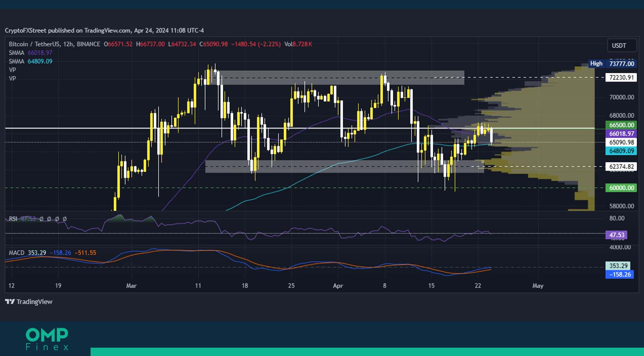Click the second SMMA 64809.09 indicator label
Viewport: 644px width, 356px height.
pyautogui.click(x=31, y=61)
